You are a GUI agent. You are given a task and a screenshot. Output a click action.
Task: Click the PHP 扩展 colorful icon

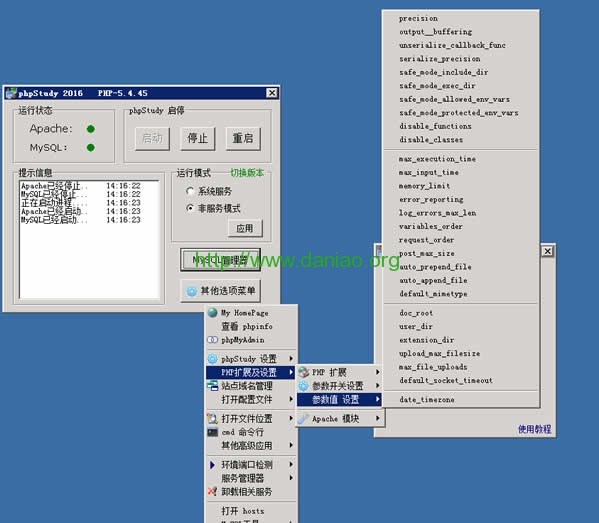[303, 372]
